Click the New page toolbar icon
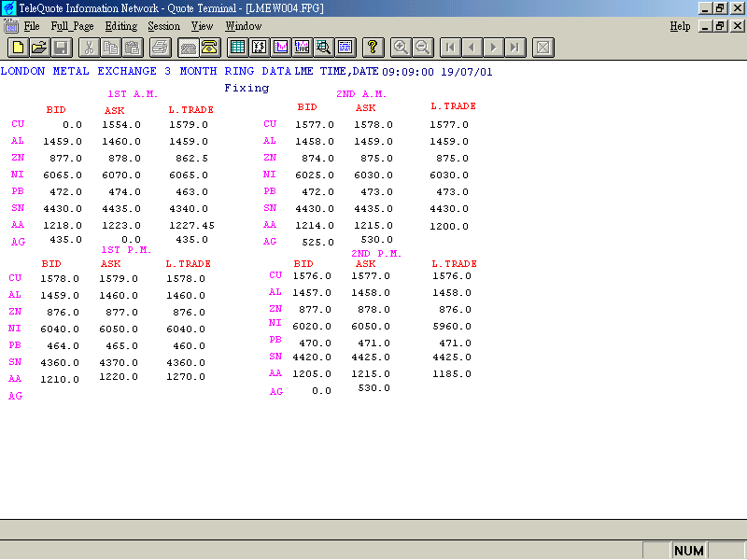This screenshot has width=747, height=560. 18,48
